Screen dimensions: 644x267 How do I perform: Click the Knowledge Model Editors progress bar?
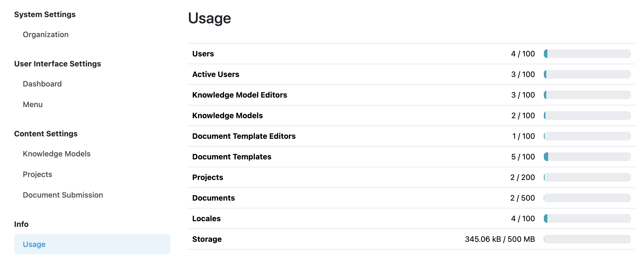[587, 95]
